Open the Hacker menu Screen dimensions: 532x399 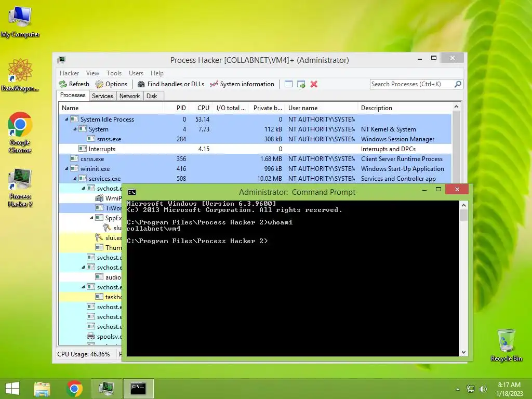pos(69,73)
